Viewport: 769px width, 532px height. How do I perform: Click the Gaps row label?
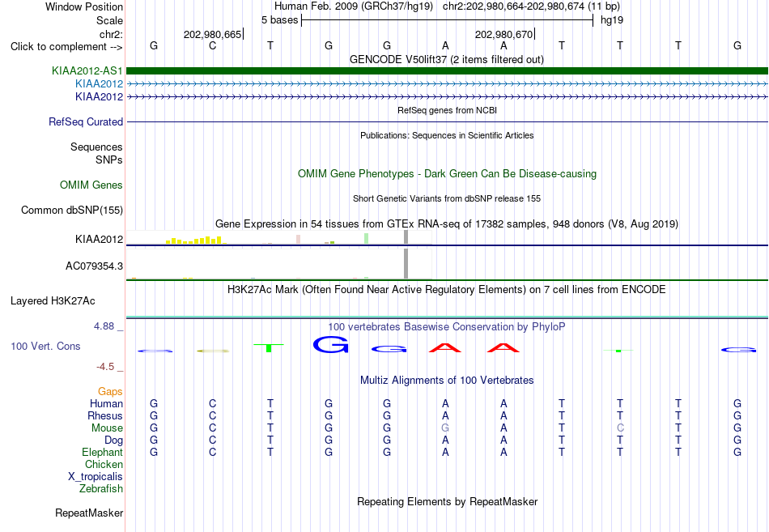(110, 392)
